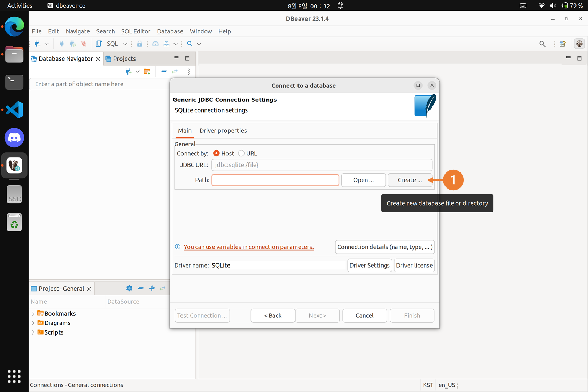Open Project panel settings gear
This screenshot has width=588, height=392.
(129, 289)
